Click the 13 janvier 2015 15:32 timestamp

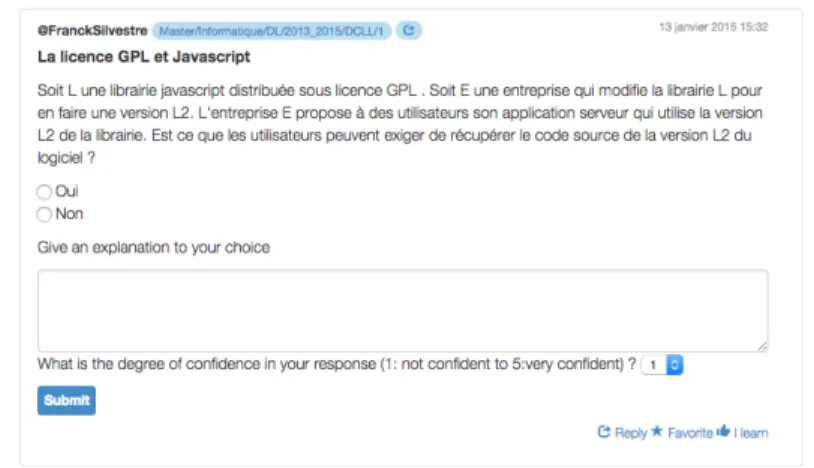point(713,27)
